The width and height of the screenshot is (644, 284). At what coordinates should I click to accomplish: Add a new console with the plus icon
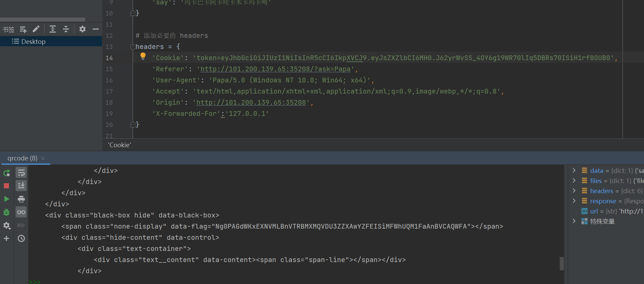tap(6, 238)
